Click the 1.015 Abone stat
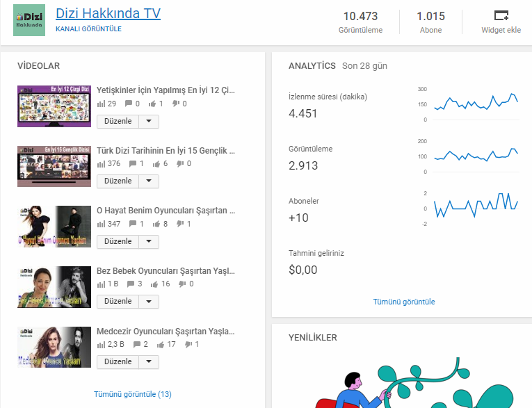The height and width of the screenshot is (408, 532). click(x=430, y=22)
